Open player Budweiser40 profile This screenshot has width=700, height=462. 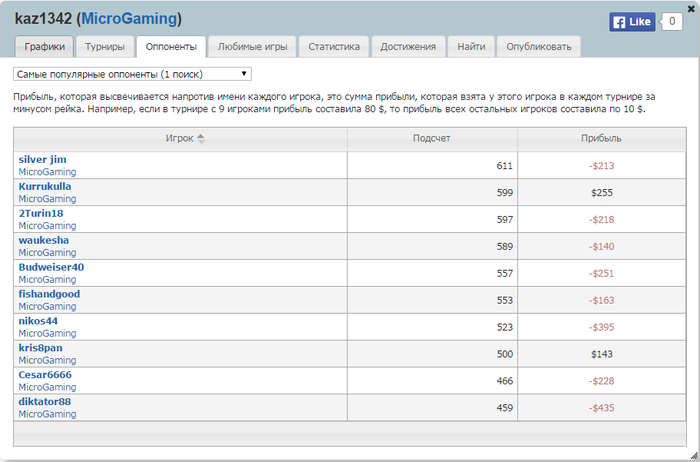pyautogui.click(x=51, y=267)
